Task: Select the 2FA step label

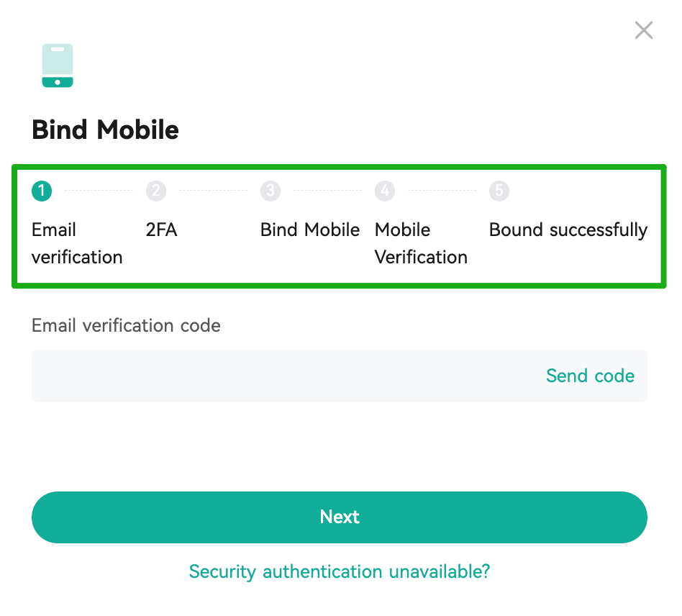Action: pyautogui.click(x=161, y=230)
